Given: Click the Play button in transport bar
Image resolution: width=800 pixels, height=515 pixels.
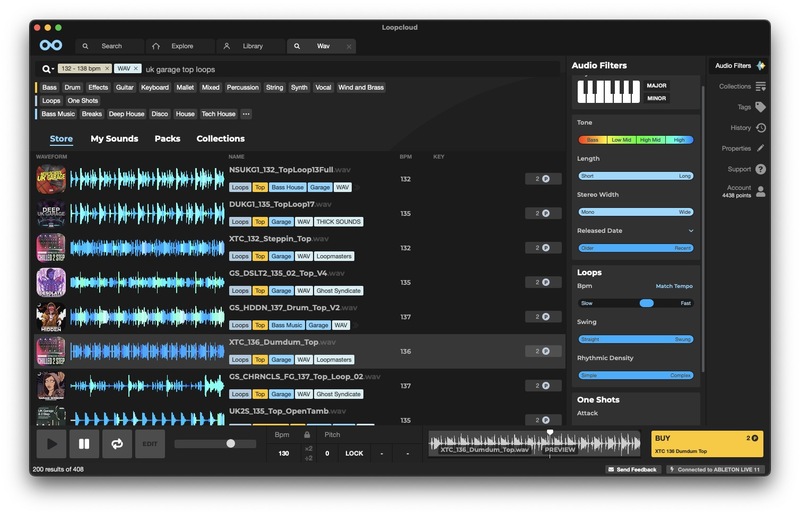Looking at the screenshot, I should pyautogui.click(x=51, y=443).
